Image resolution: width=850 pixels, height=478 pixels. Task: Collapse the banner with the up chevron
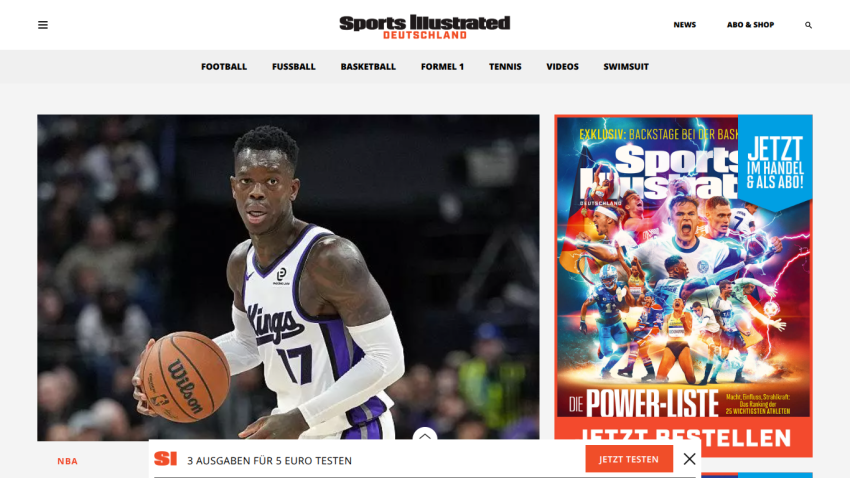coord(424,435)
